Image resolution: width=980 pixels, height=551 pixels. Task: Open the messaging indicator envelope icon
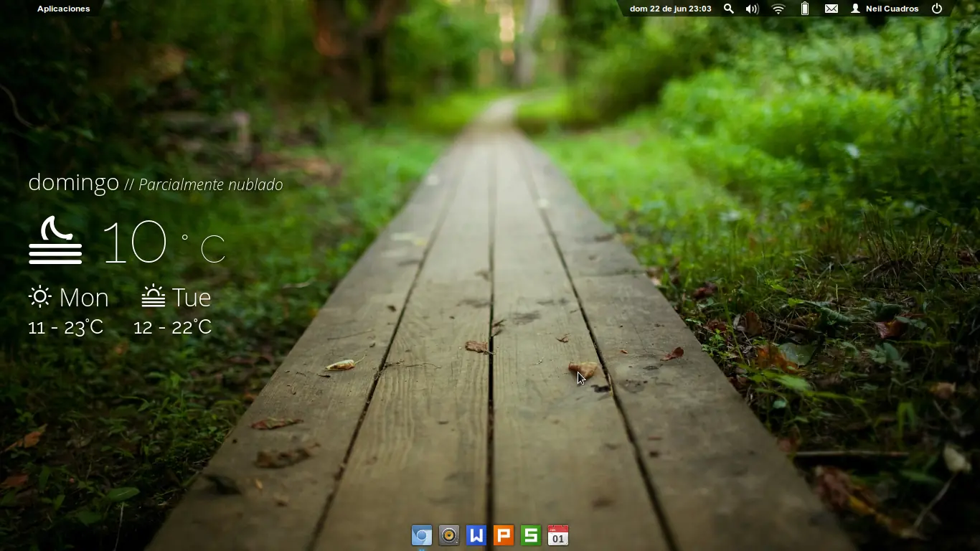pyautogui.click(x=831, y=9)
